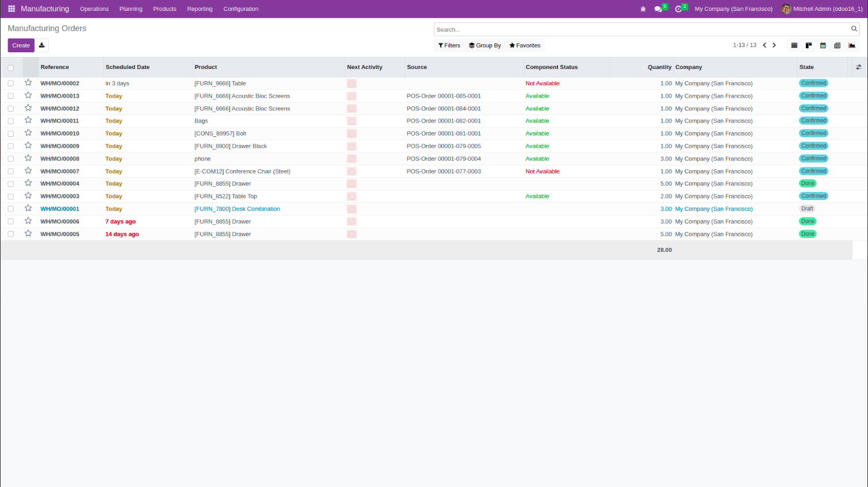Open the Configuration menu
Screen dimensions: 868x487
pyautogui.click(x=241, y=9)
